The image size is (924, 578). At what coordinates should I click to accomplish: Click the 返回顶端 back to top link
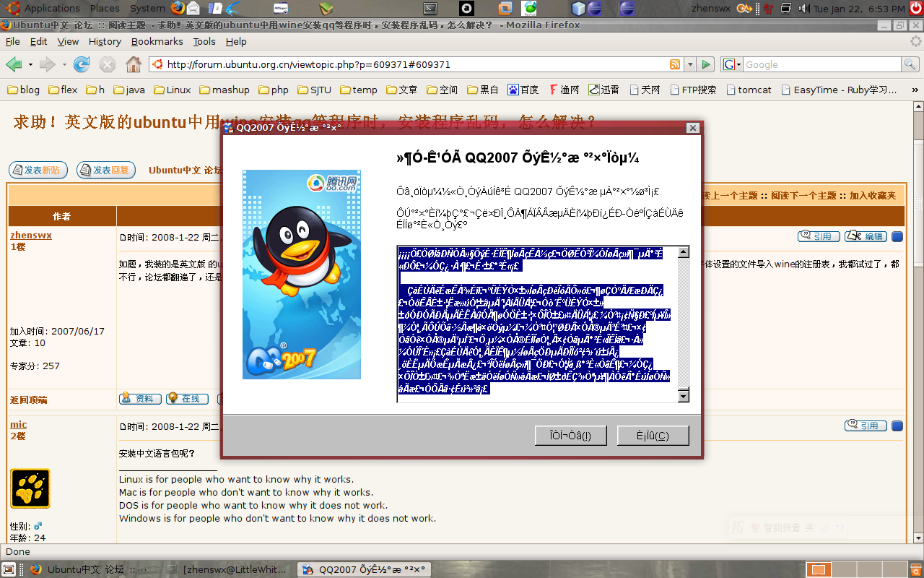[28, 400]
